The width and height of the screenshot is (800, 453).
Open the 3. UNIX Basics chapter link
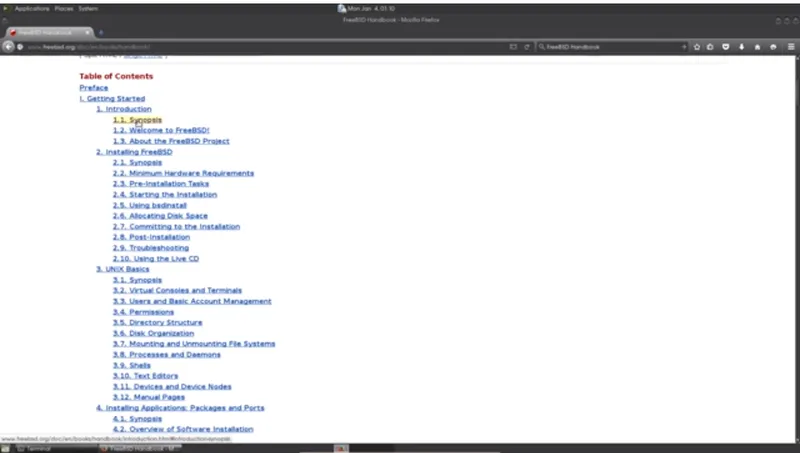pos(122,269)
